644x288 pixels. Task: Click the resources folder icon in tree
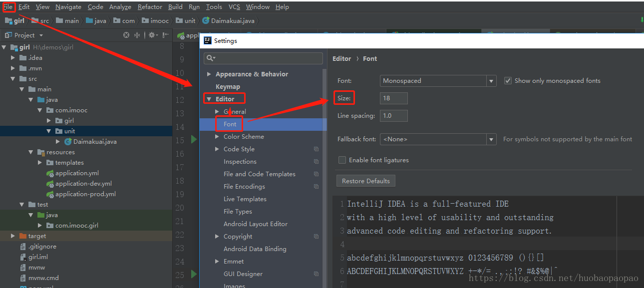coord(41,152)
